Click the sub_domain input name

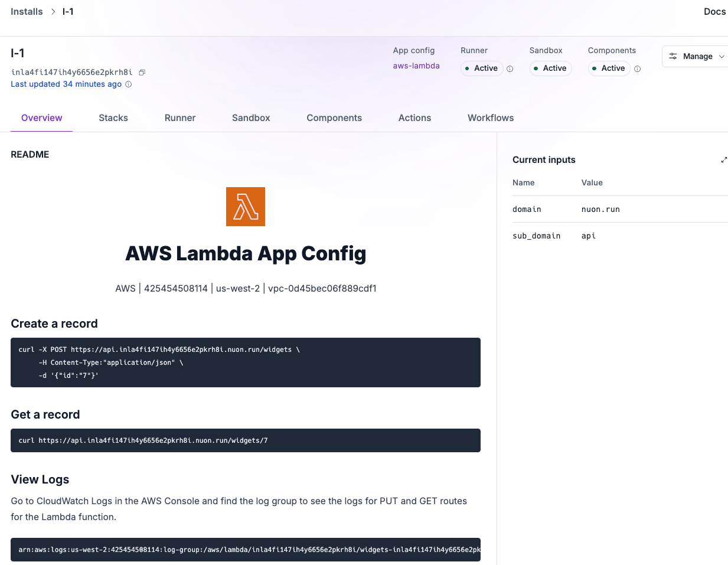coord(536,236)
